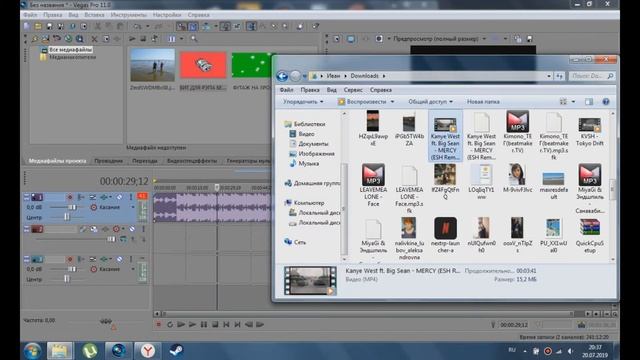640x360 pixels.
Task: Open File menu in Vegas Pro
Action: click(30, 15)
